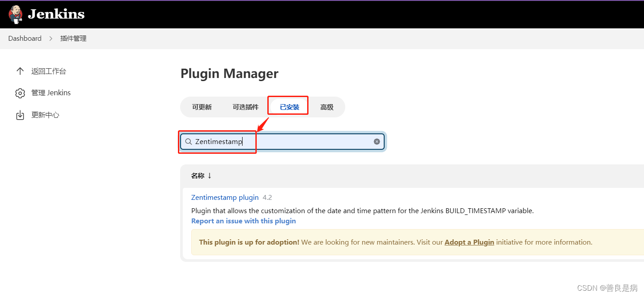Switch to the 可更新 tab
The width and height of the screenshot is (644, 296).
[x=202, y=107]
